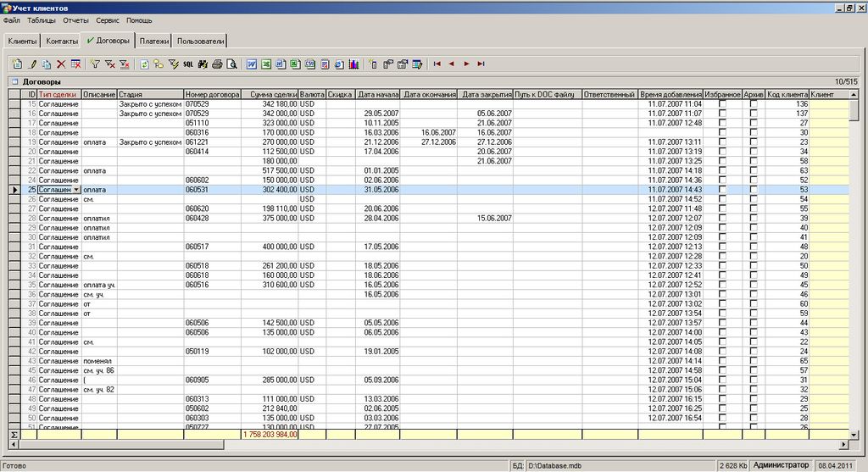Sort by Сумма сделки column header
The height and width of the screenshot is (472, 868).
point(270,94)
